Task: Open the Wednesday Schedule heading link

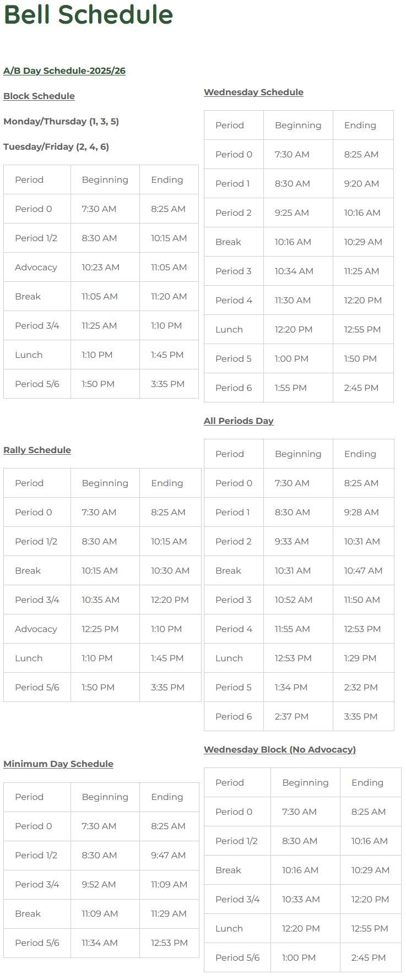Action: pyautogui.click(x=253, y=92)
